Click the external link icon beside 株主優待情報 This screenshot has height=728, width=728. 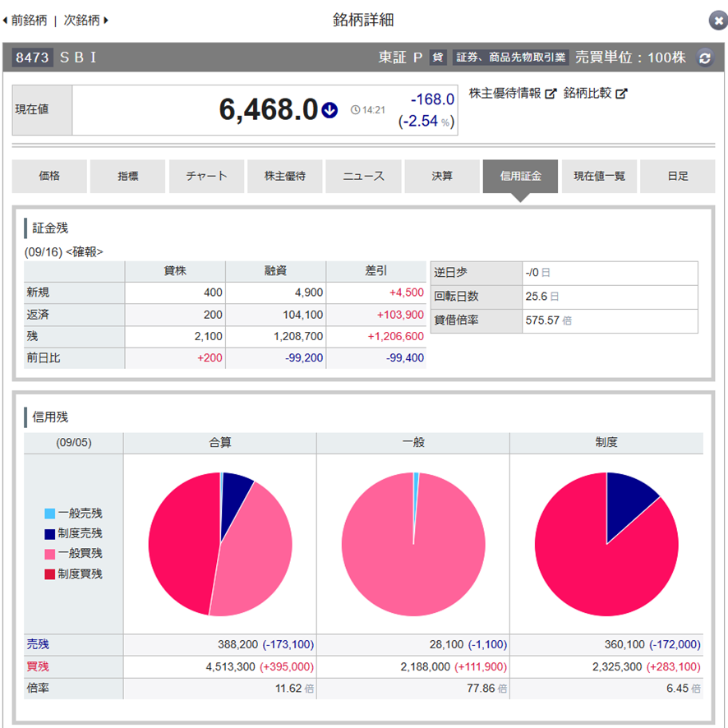point(551,94)
